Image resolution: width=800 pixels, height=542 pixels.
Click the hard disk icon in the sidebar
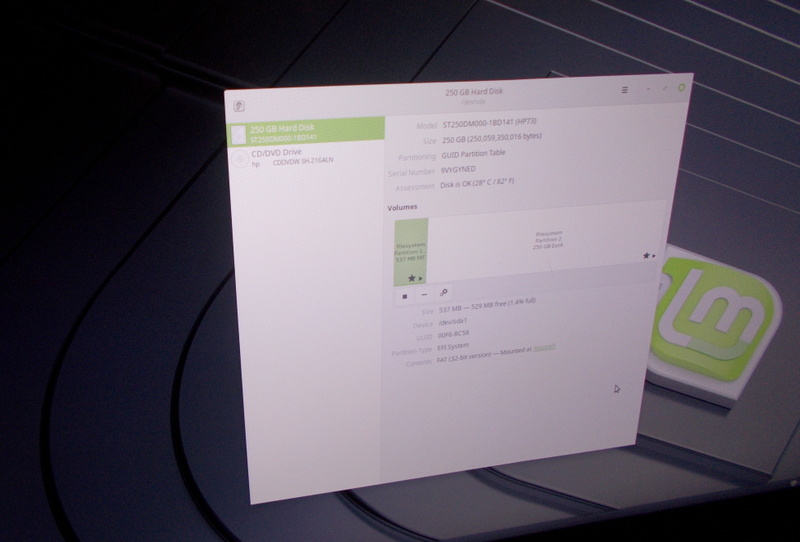(x=238, y=132)
